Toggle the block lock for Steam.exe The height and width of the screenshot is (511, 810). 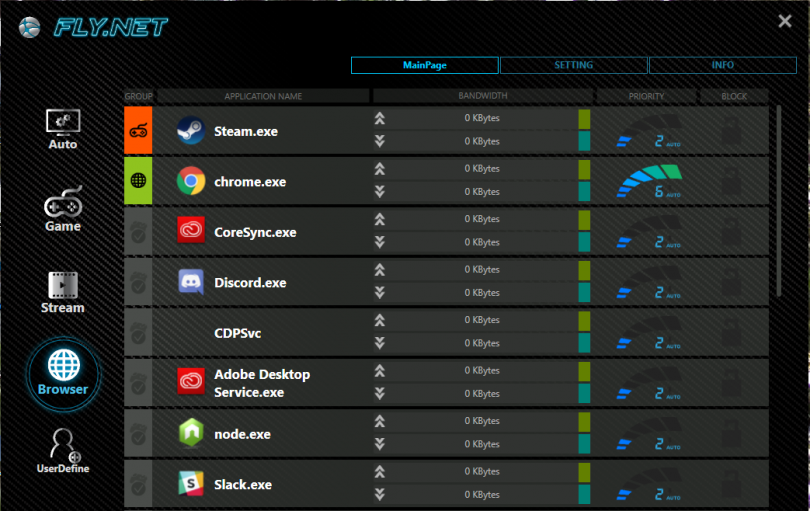coord(733,130)
